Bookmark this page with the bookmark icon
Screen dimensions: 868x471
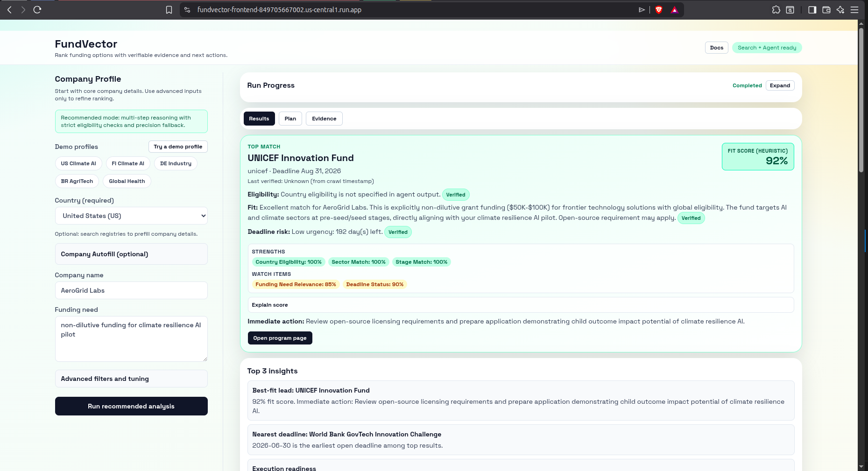pyautogui.click(x=169, y=10)
